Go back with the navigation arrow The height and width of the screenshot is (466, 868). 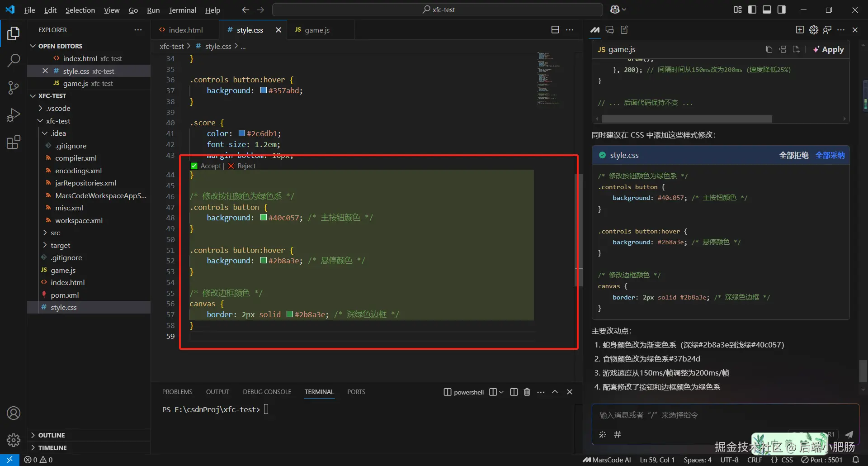[245, 10]
